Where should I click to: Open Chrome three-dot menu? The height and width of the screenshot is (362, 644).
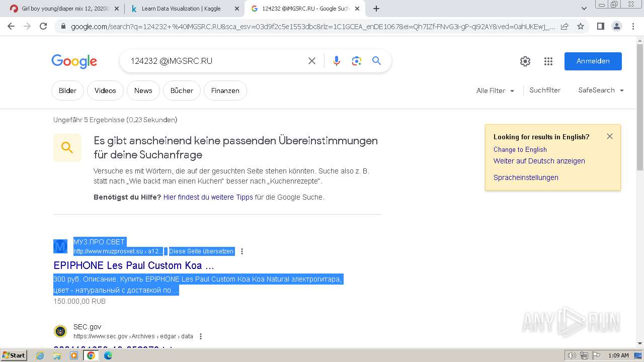click(633, 26)
